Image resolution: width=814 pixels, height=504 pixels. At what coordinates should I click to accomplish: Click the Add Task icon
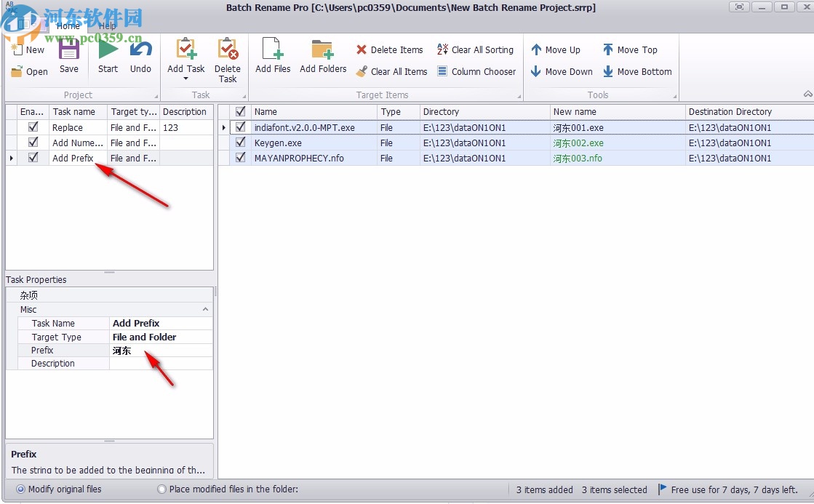185,49
